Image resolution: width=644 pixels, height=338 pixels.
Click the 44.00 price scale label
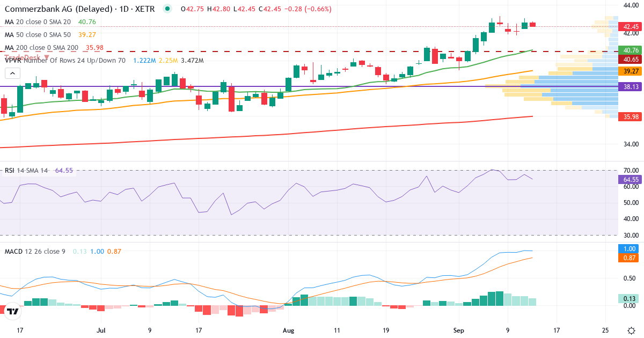pos(630,5)
